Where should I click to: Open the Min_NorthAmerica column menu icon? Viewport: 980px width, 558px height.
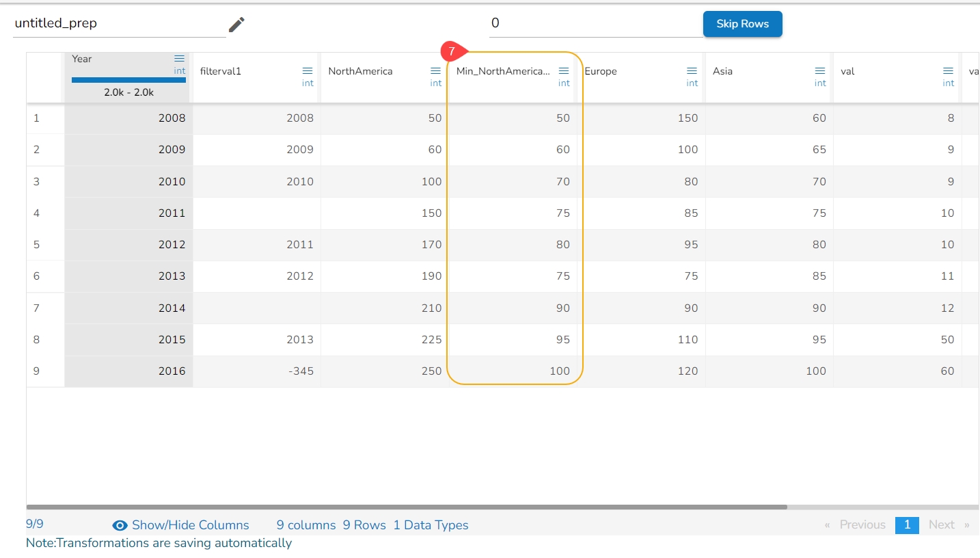coord(564,71)
